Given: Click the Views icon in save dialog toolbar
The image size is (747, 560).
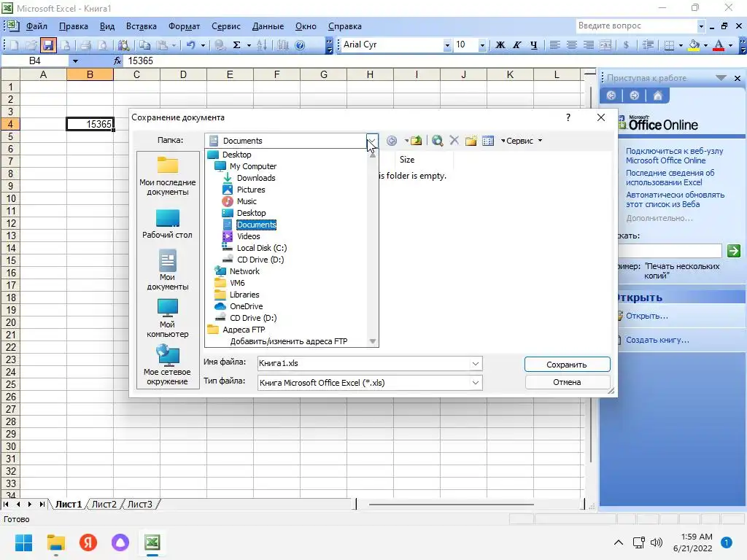Looking at the screenshot, I should point(488,141).
